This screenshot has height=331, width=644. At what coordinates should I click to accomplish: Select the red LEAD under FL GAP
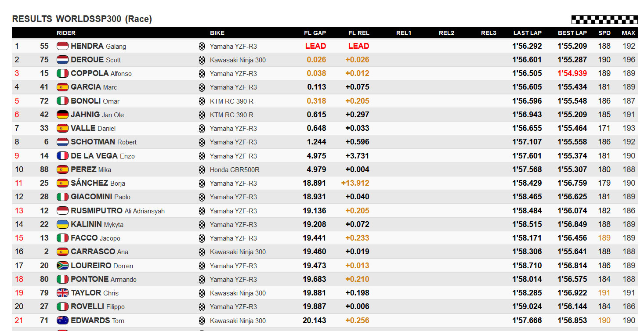click(316, 46)
